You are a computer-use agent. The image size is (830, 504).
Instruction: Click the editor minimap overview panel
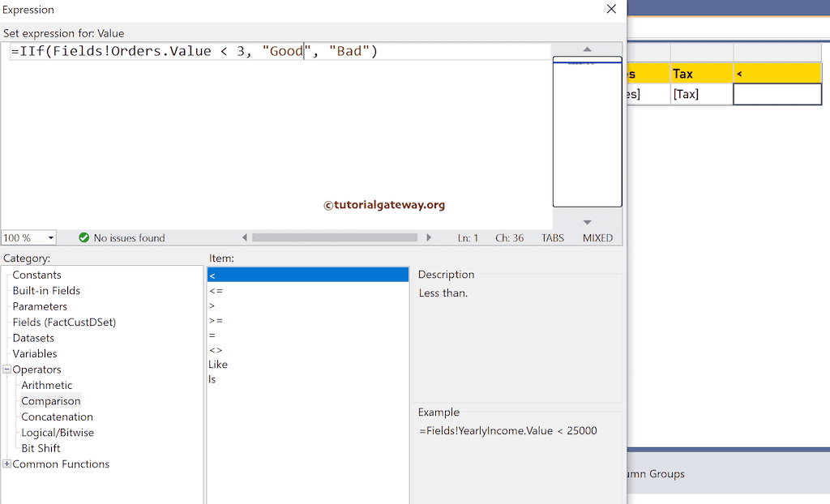tap(587, 132)
